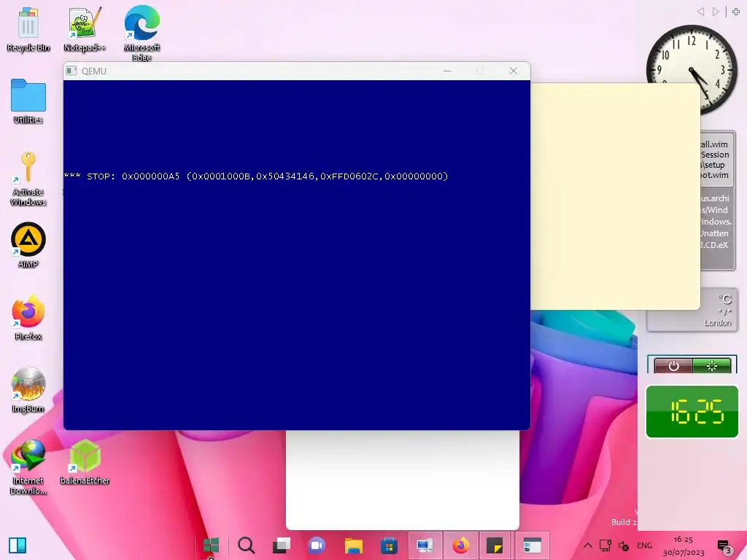Screen dimensions: 747x560
Task: Click the STOP error text in QEMU
Action: (x=256, y=176)
